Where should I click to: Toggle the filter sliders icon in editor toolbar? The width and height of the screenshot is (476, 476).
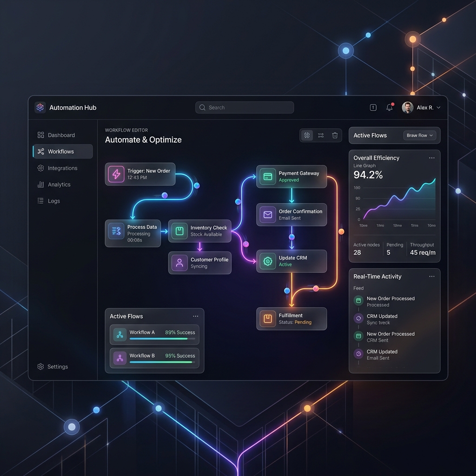click(x=321, y=135)
